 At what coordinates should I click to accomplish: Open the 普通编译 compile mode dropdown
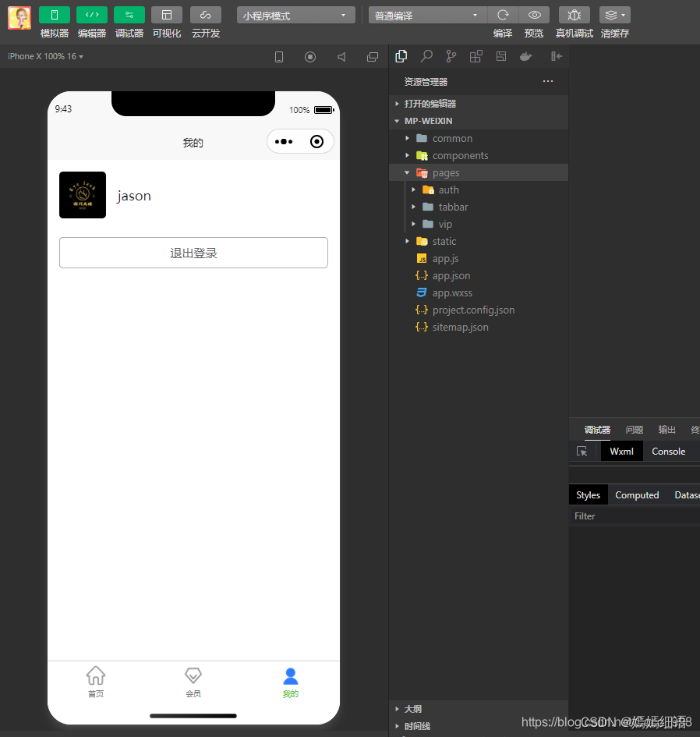click(427, 16)
